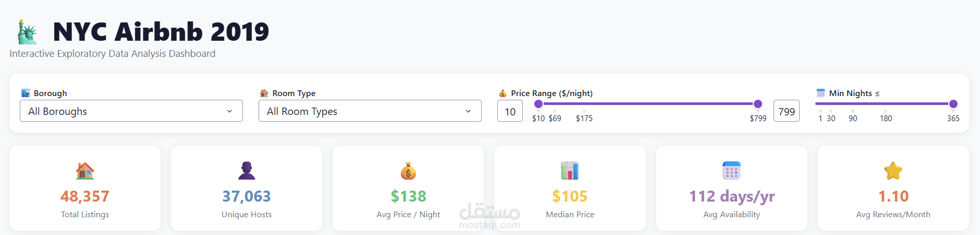This screenshot has height=235, width=980.
Task: Click the calendar icon beside Min Nights label
Action: pyautogui.click(x=820, y=93)
